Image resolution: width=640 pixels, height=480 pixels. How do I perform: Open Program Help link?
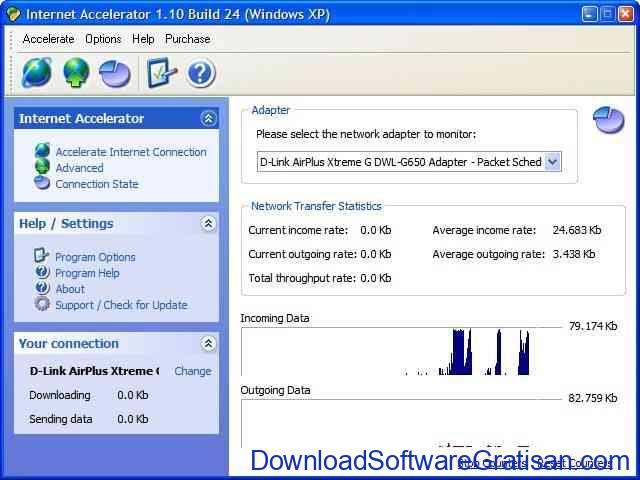[87, 273]
